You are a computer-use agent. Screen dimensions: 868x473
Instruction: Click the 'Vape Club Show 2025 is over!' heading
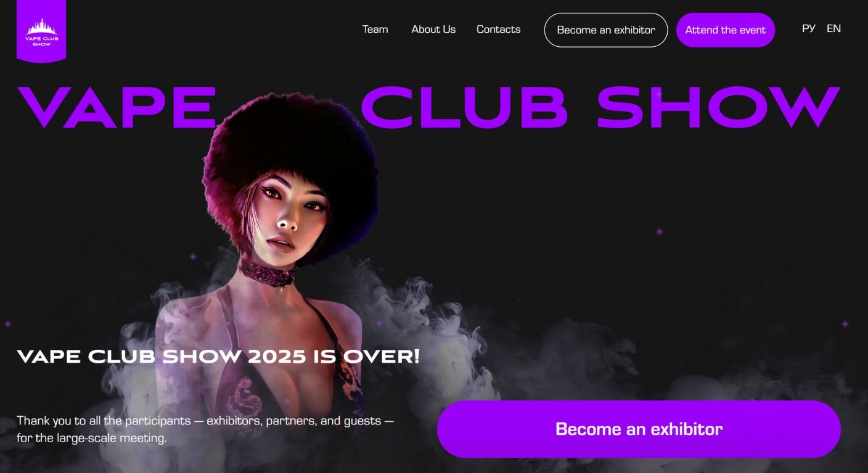click(218, 356)
